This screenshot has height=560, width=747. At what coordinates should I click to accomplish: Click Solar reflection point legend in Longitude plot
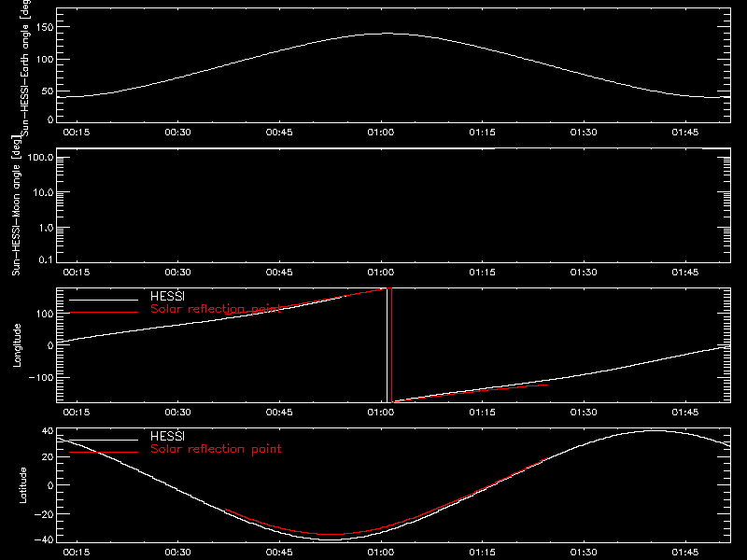coord(216,309)
